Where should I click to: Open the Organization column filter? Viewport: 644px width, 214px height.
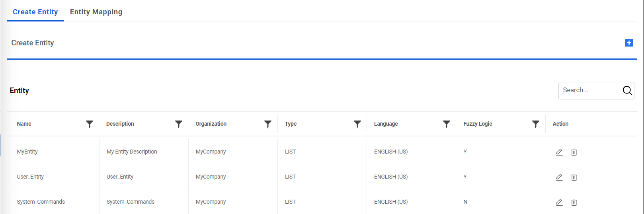pyautogui.click(x=268, y=124)
